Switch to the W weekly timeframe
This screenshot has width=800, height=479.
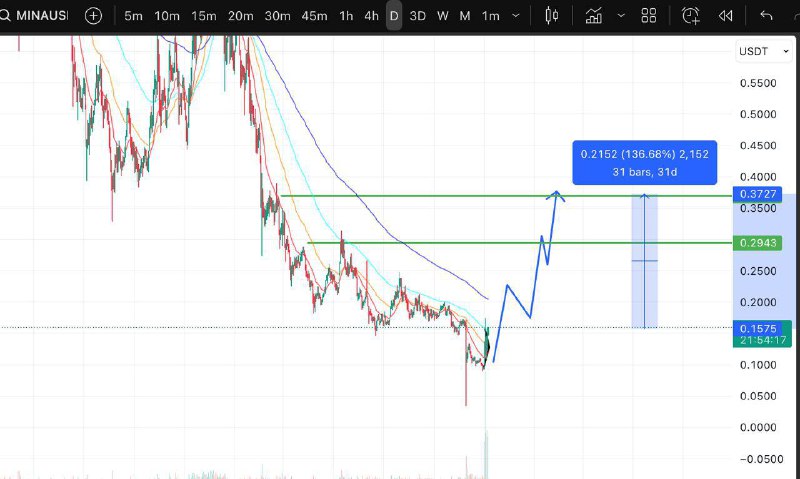tap(442, 16)
